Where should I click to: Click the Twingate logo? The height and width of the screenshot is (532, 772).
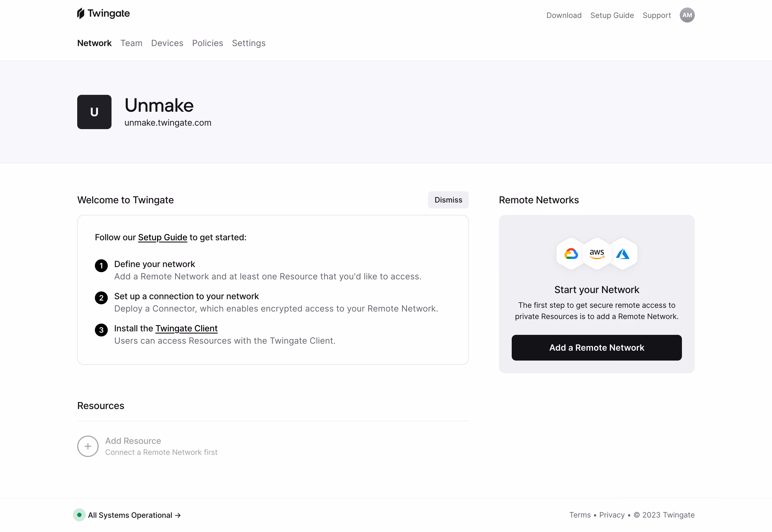point(103,14)
